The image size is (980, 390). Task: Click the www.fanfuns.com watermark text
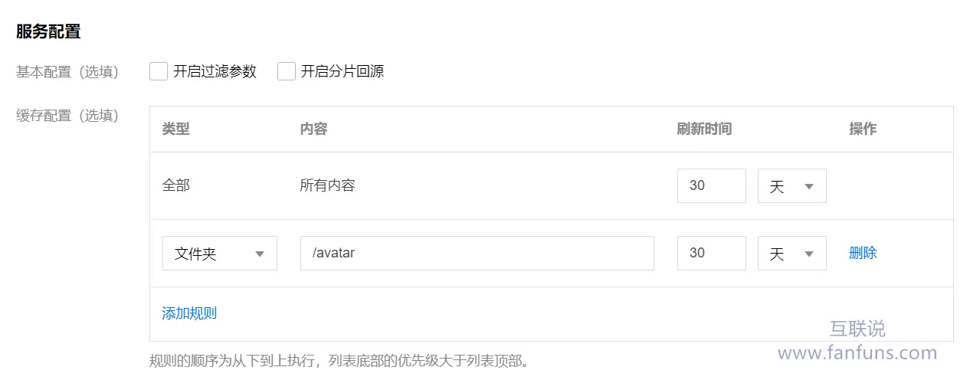tap(857, 353)
